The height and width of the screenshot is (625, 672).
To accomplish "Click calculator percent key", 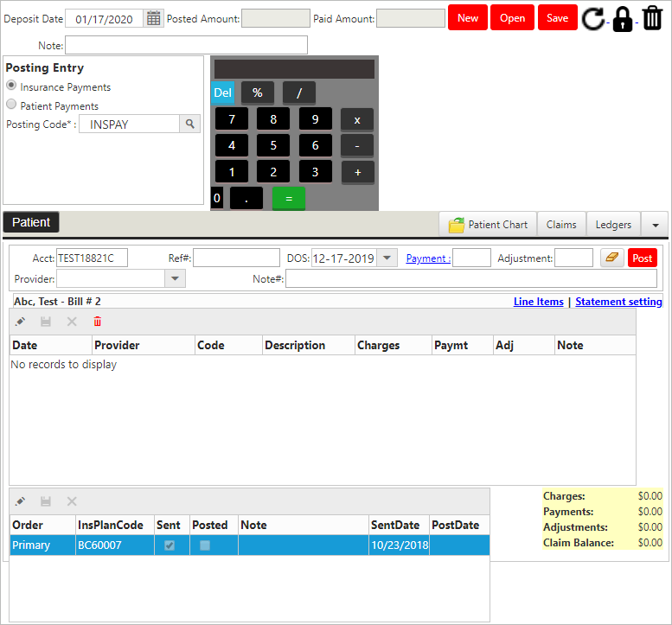I will (x=258, y=92).
